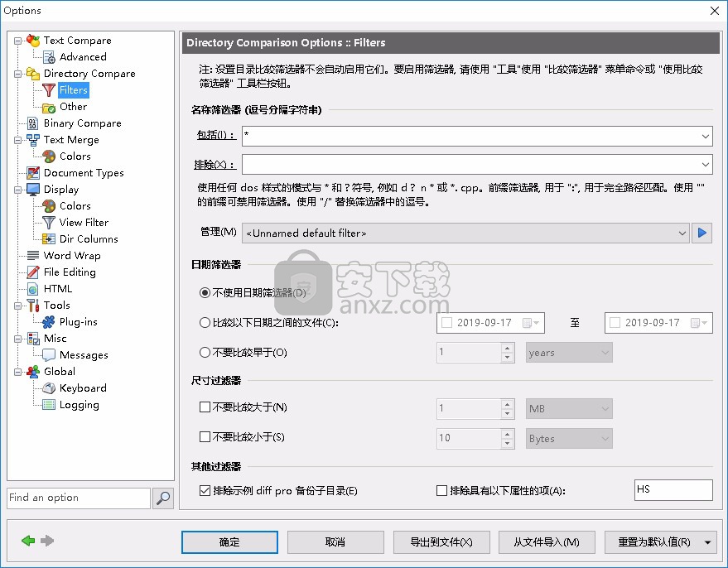
Task: Open the 重置为默认值 dropdown arrow
Action: tap(707, 542)
